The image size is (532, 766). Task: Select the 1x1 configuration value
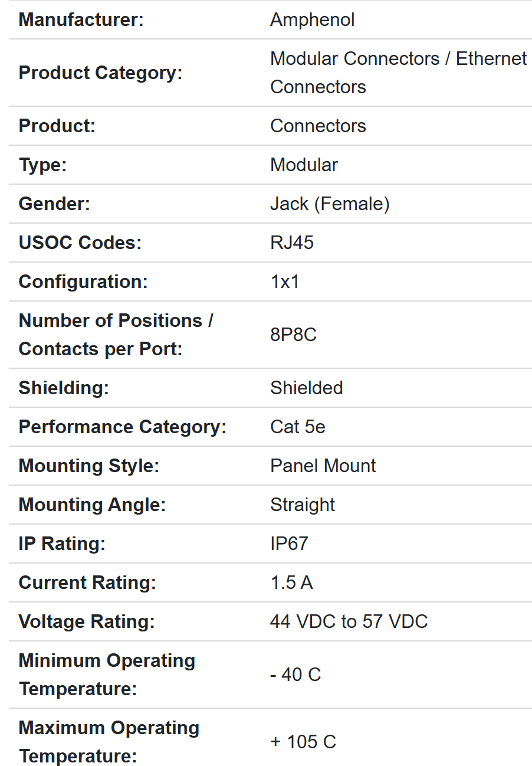click(x=285, y=281)
